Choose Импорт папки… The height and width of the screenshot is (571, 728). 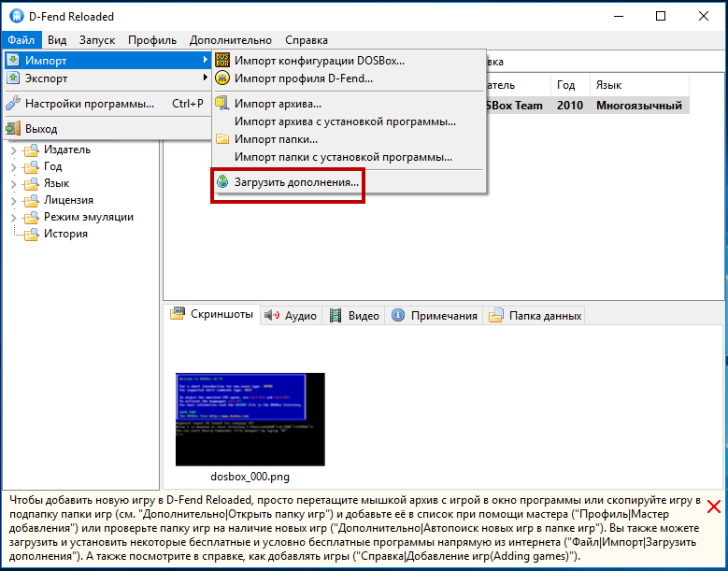[x=350, y=139]
